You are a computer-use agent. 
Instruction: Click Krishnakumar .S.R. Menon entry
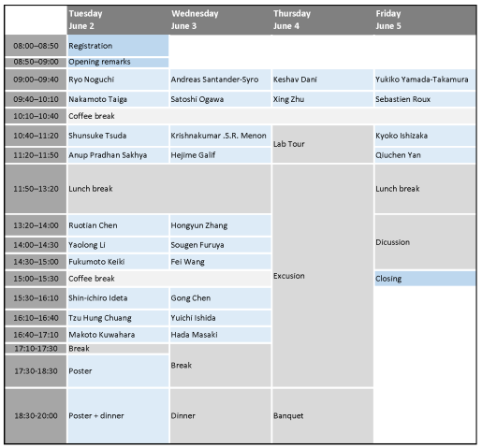point(220,136)
